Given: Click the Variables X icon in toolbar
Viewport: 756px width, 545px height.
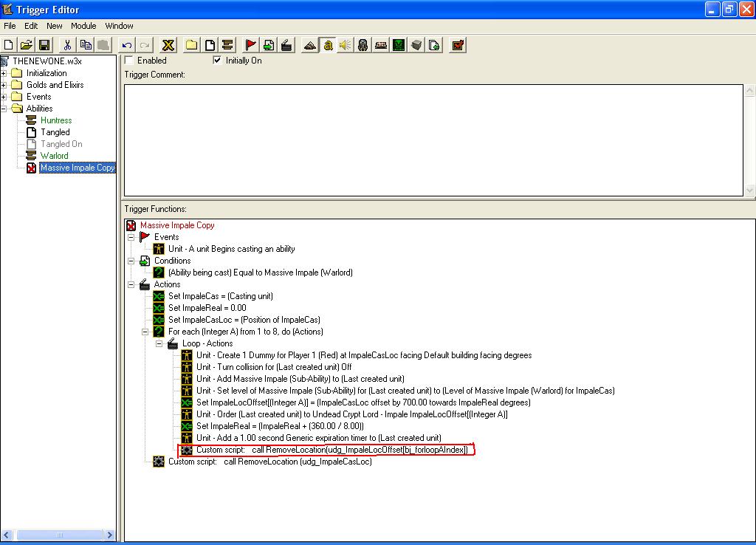Looking at the screenshot, I should click(x=168, y=45).
